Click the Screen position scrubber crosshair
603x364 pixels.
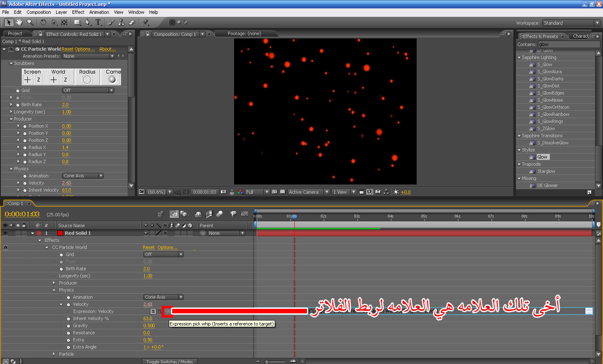pyautogui.click(x=28, y=79)
